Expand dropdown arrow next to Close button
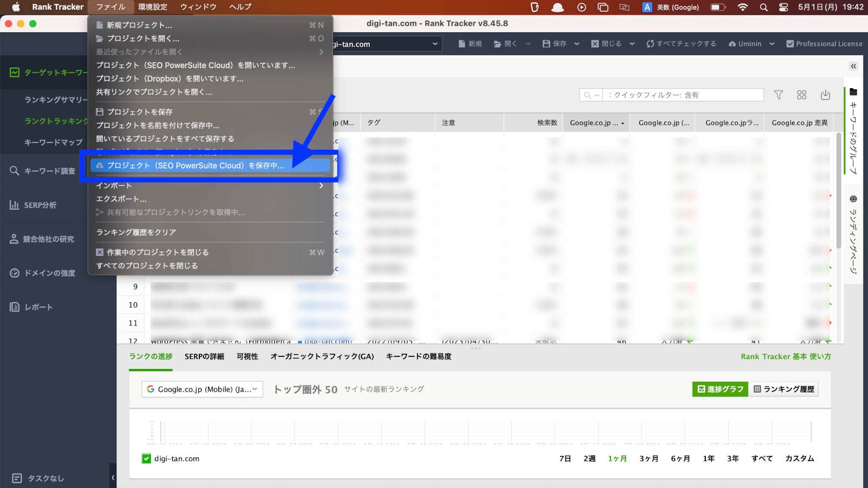 click(632, 44)
